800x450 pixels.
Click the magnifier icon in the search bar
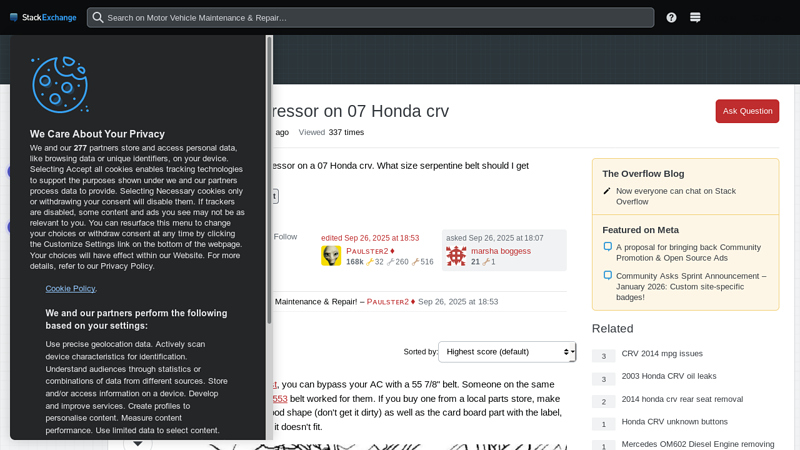97,17
